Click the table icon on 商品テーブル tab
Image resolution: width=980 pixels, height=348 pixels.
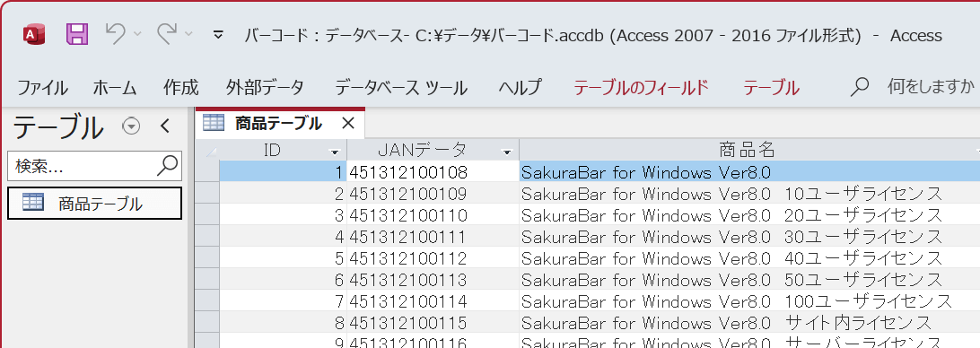pos(214,123)
